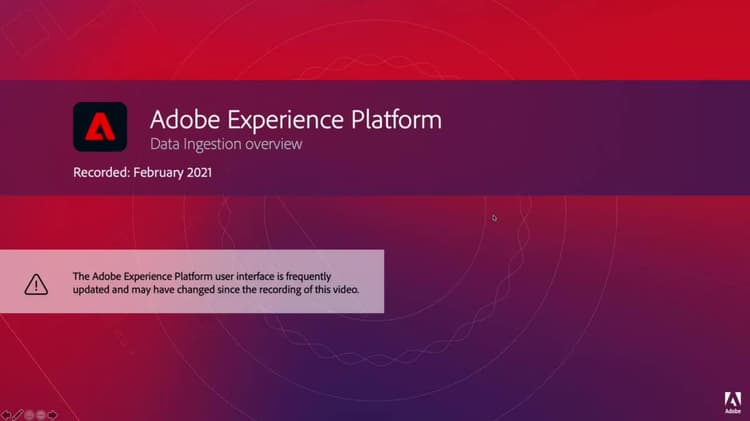
Task: Advance to next slide with right arrow
Action: click(x=52, y=415)
